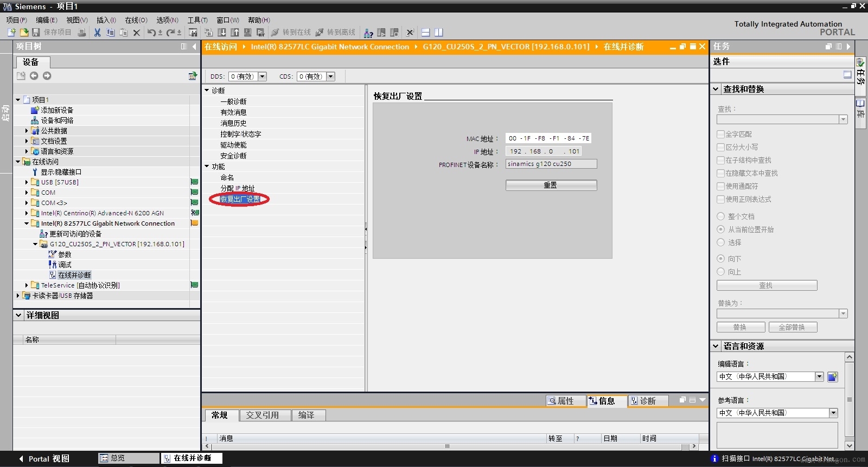868x467 pixels.
Task: Click the add language icon beside 编辑语言
Action: tap(833, 376)
